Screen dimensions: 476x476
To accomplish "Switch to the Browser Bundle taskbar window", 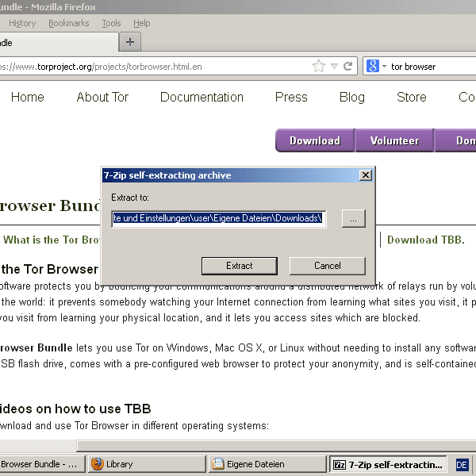I will pyautogui.click(x=42, y=464).
